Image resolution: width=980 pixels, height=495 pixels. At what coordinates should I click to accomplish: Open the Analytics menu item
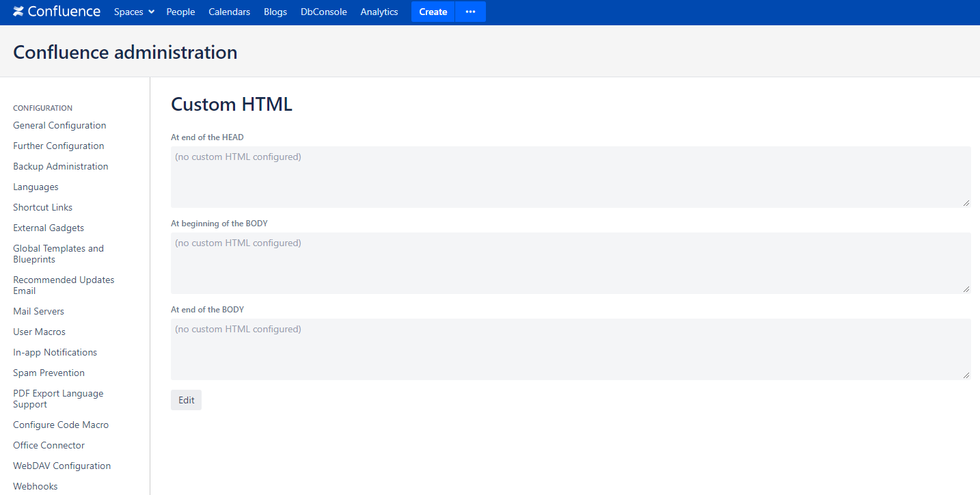(379, 12)
